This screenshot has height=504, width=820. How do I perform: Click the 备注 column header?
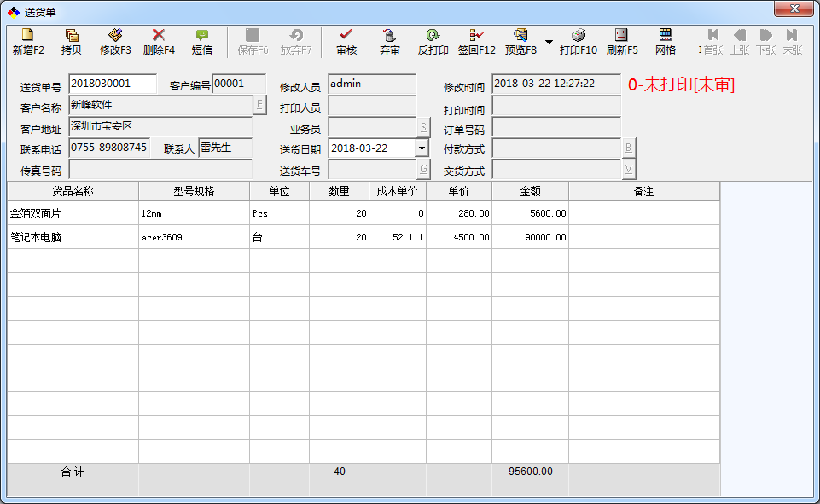pos(643,191)
